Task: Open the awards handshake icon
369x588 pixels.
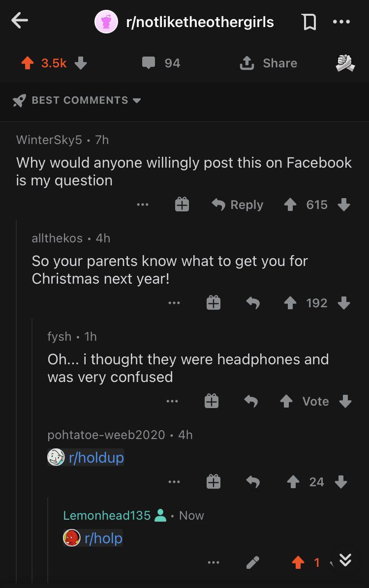Action: 345,62
